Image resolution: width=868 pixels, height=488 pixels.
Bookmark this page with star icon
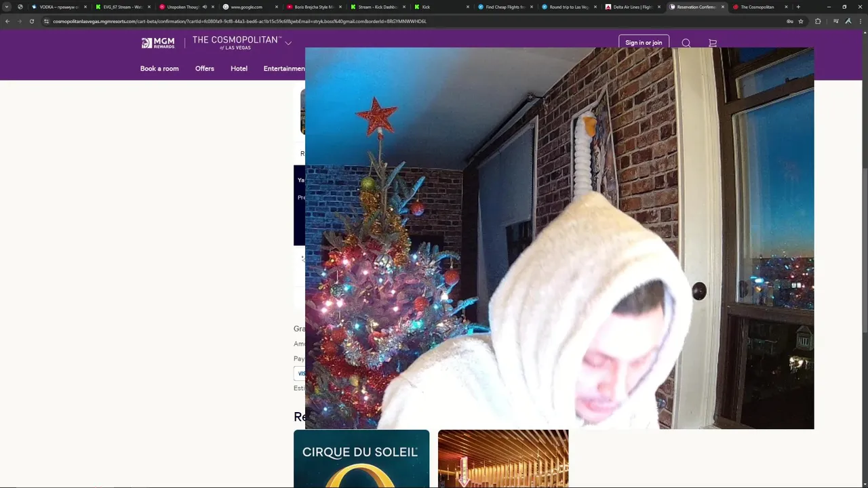801,21
